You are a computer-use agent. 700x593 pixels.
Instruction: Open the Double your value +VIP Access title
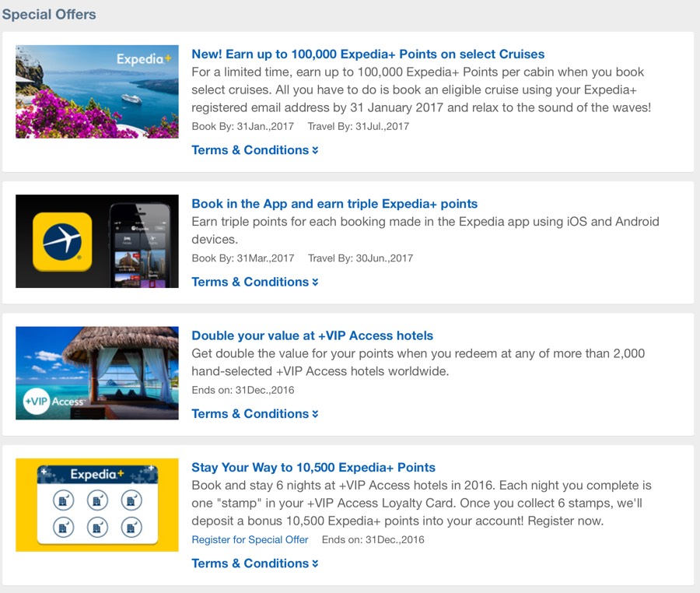pos(312,335)
